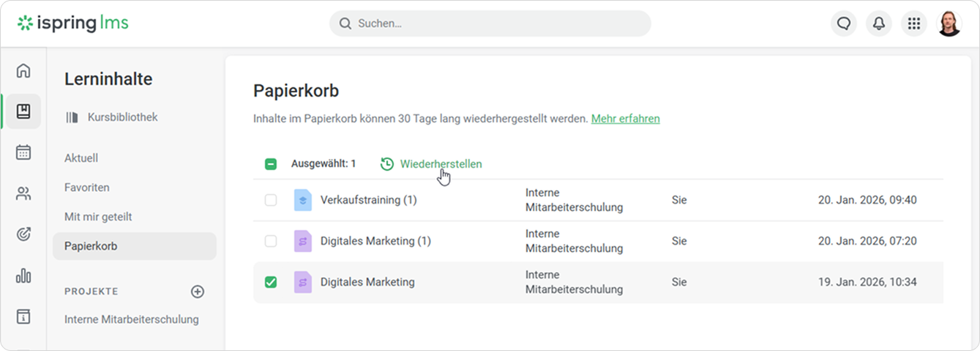
Task: Open the home icon in left sidebar
Action: pos(23,71)
